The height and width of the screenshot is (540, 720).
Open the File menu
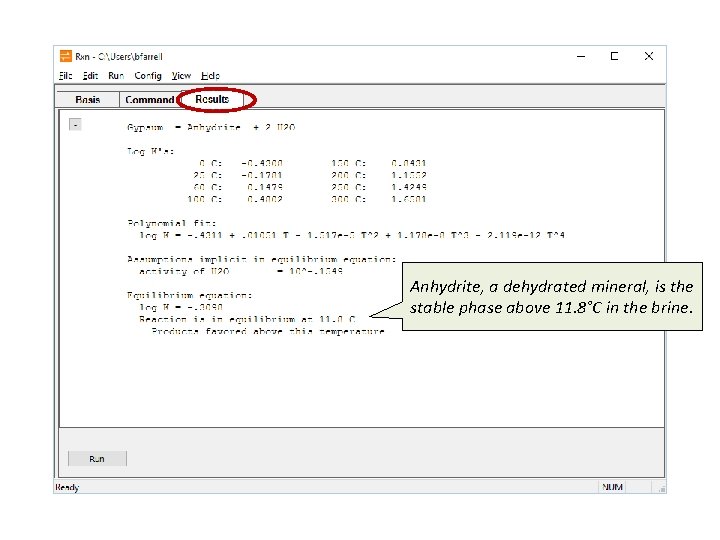tap(66, 76)
